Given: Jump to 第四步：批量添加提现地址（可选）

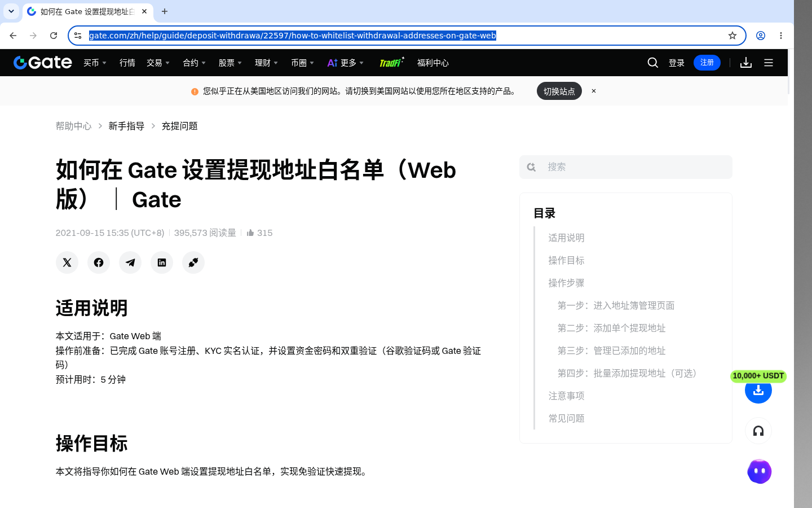Looking at the screenshot, I should (x=629, y=373).
